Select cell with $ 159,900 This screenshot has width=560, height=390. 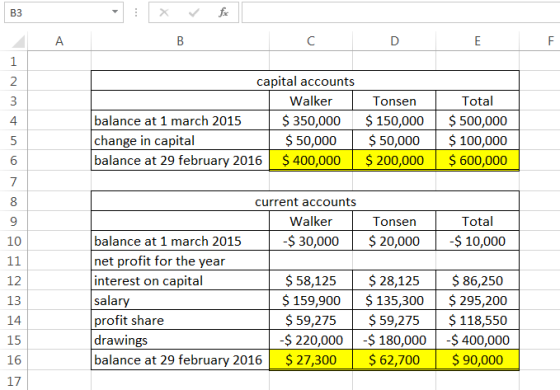311,300
